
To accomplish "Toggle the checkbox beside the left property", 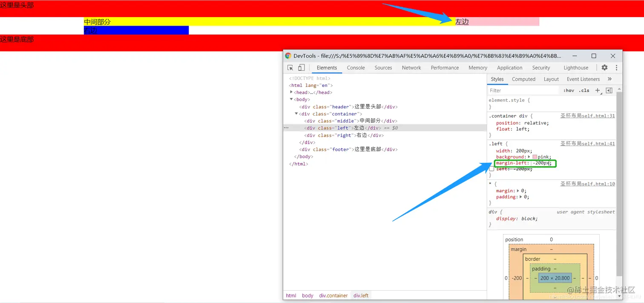I will click(492, 169).
